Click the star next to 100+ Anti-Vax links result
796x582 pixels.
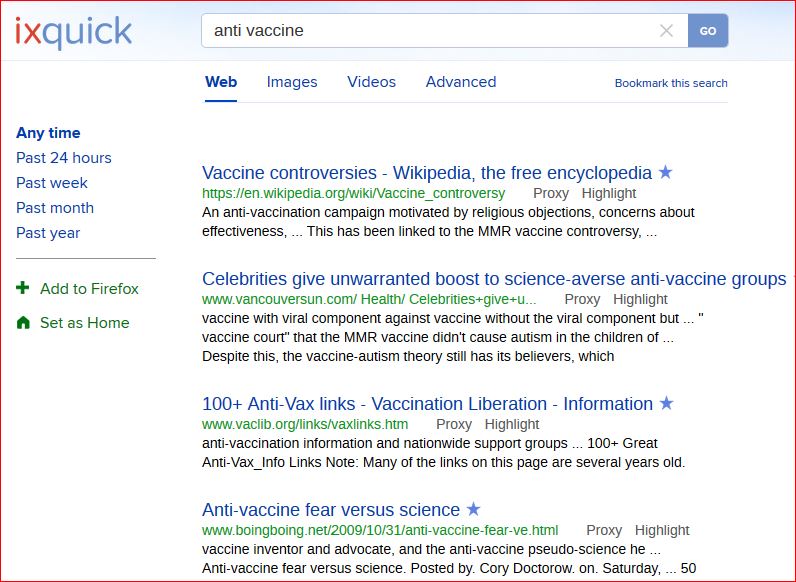point(667,403)
